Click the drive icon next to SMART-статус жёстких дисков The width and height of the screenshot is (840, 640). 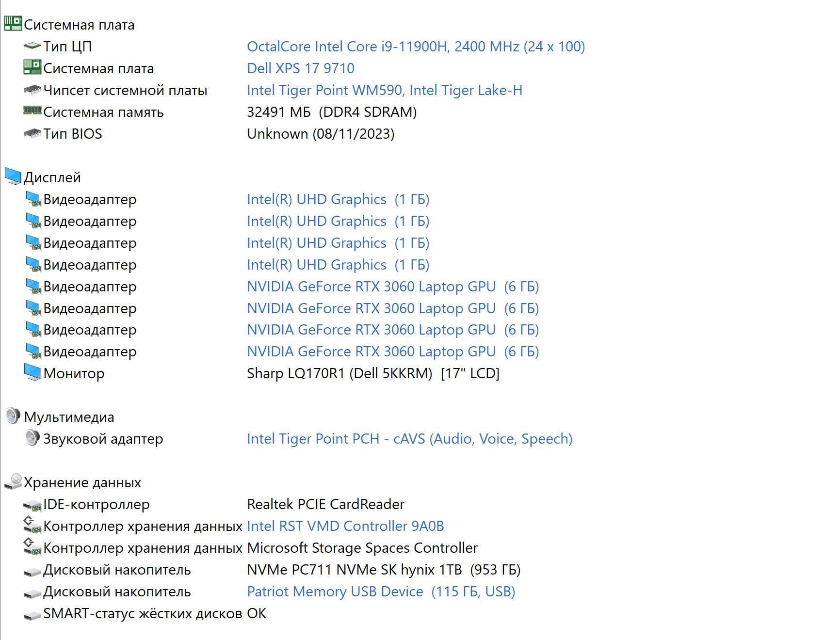pyautogui.click(x=32, y=615)
